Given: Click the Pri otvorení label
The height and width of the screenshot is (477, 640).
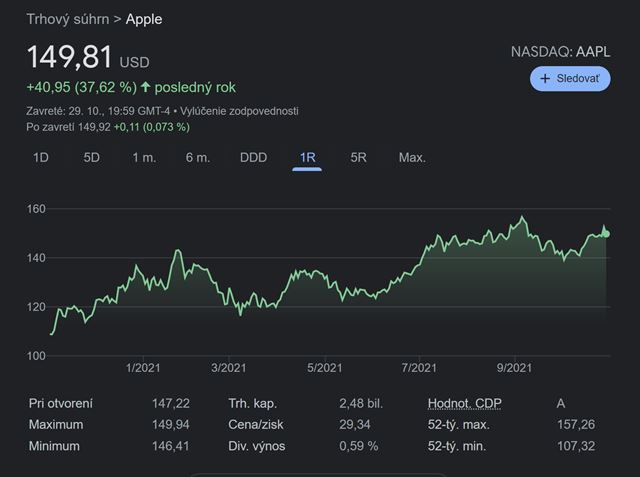Looking at the screenshot, I should [x=61, y=404].
